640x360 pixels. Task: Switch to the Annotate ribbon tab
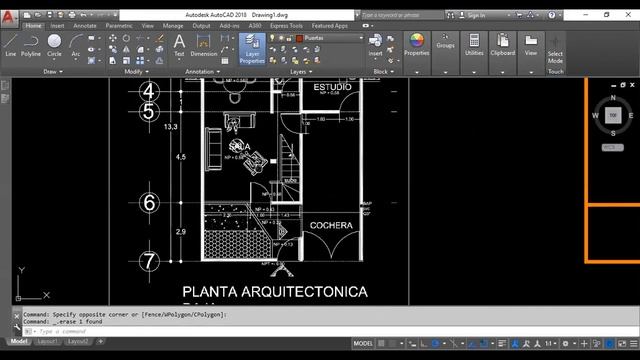point(84,26)
